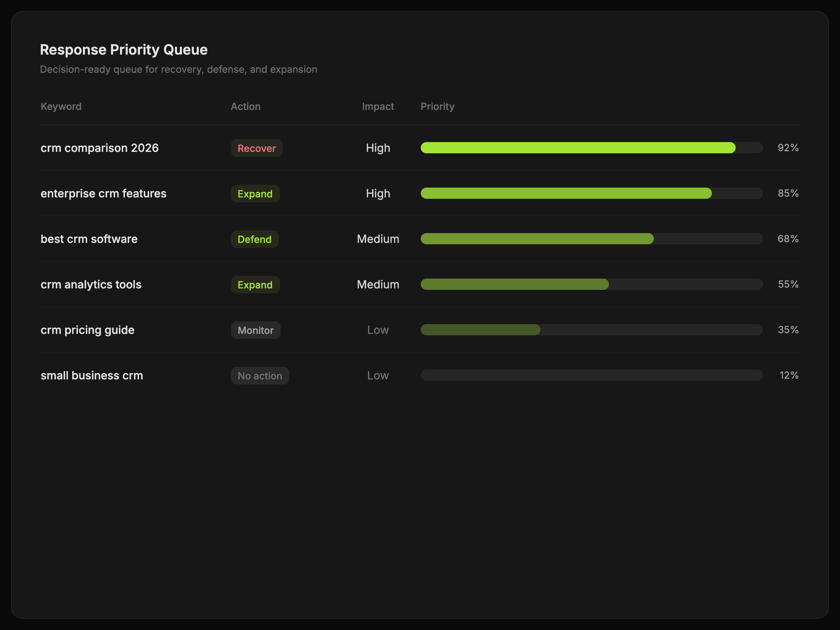Click the 92% priority progress bar
840x630 pixels.
(x=591, y=148)
